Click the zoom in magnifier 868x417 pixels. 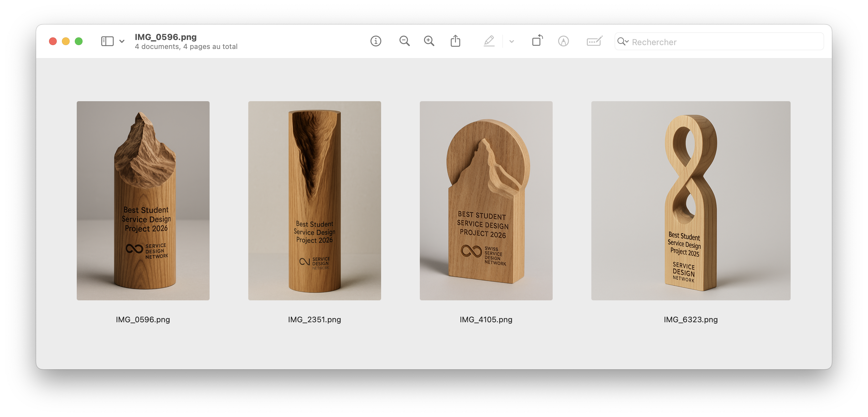coord(429,41)
